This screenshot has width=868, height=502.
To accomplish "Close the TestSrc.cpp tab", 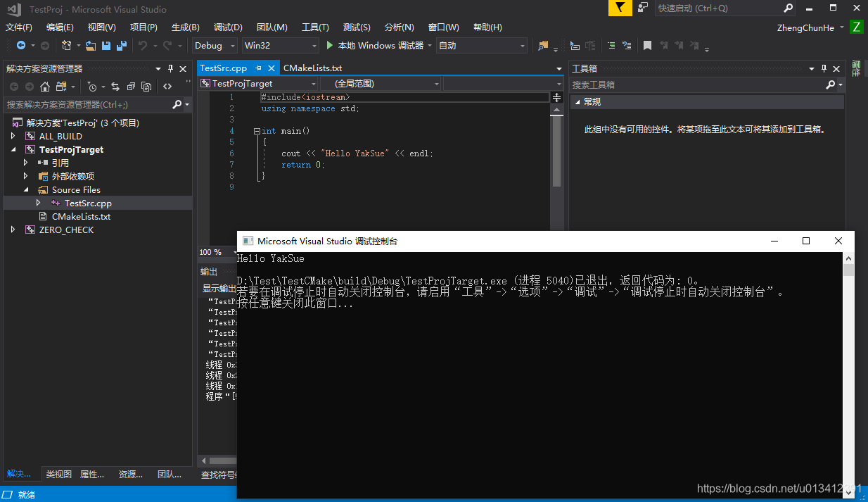I will (271, 68).
